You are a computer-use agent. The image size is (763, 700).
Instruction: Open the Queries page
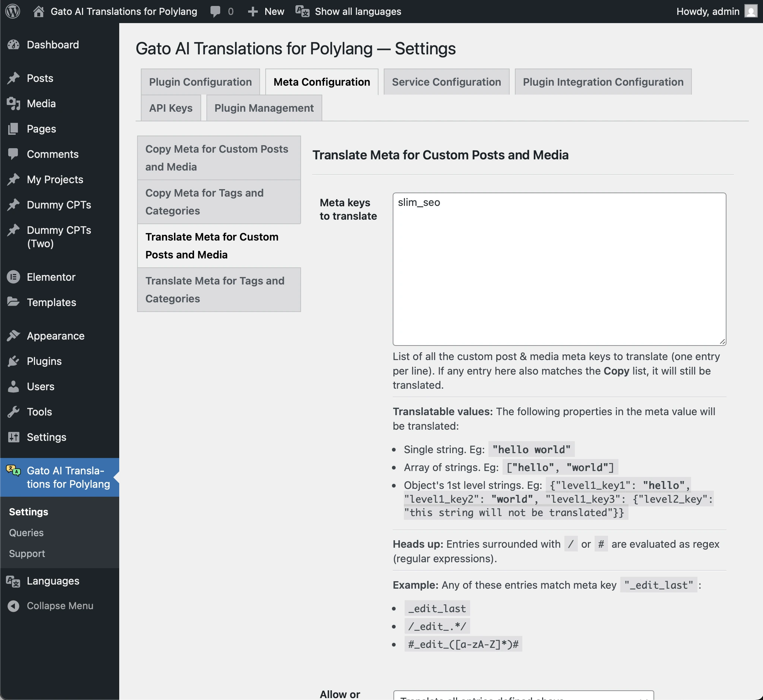26,532
